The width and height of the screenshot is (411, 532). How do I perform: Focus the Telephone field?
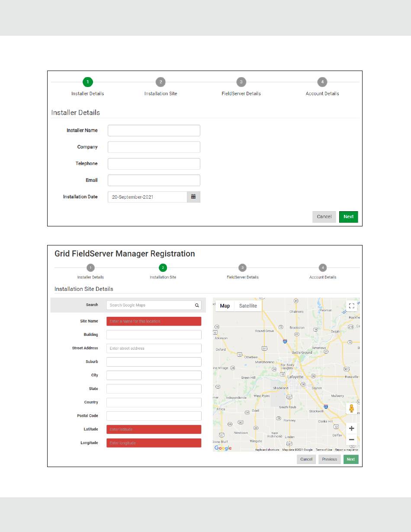click(x=154, y=164)
